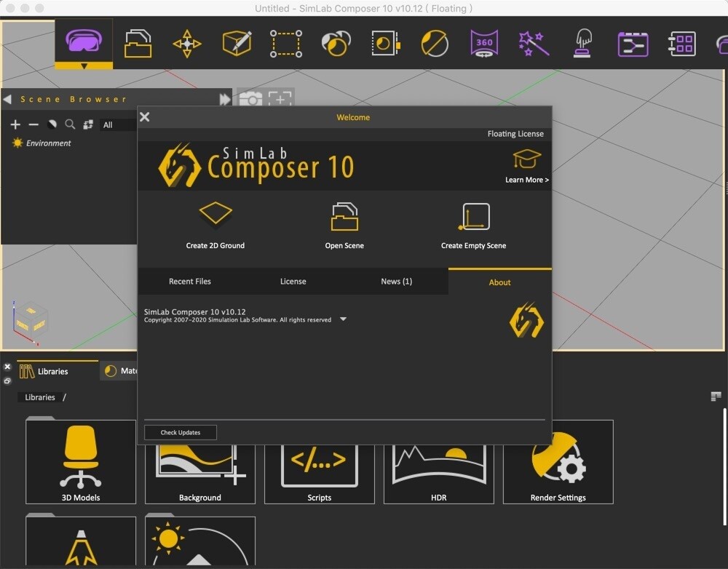This screenshot has width=728, height=569.
Task: Close the Welcome dialog
Action: 144,117
